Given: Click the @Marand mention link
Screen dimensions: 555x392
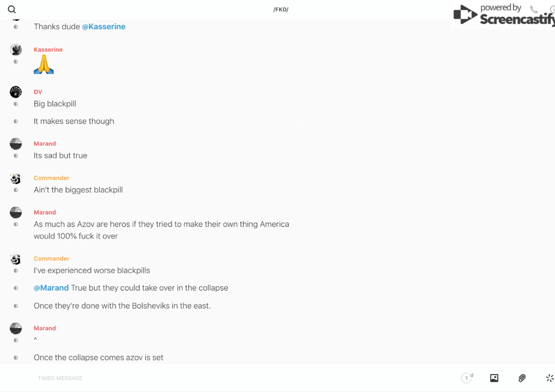Looking at the screenshot, I should click(51, 288).
